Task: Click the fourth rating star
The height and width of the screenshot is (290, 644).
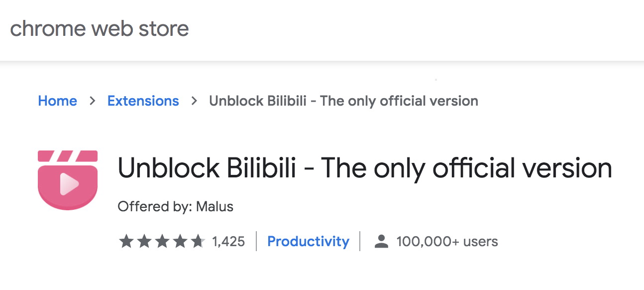Action: [180, 242]
